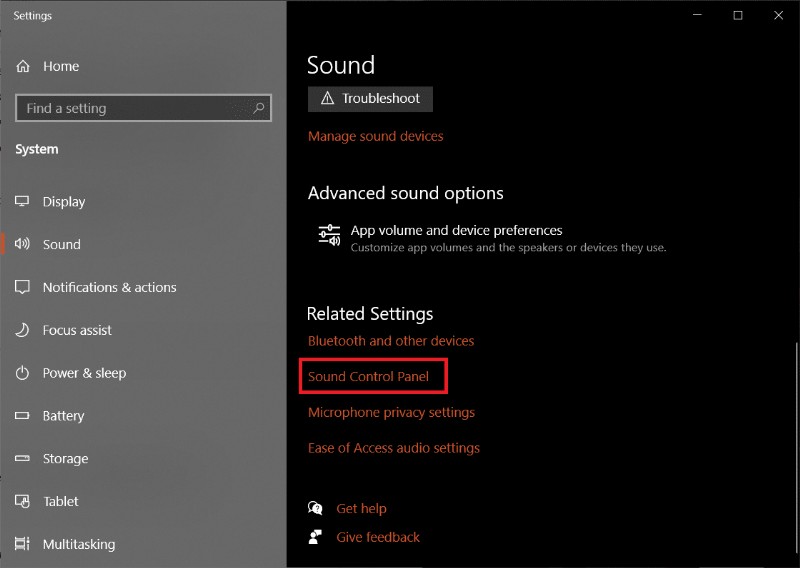Click the Focus assist moon icon
800x568 pixels.
point(22,330)
